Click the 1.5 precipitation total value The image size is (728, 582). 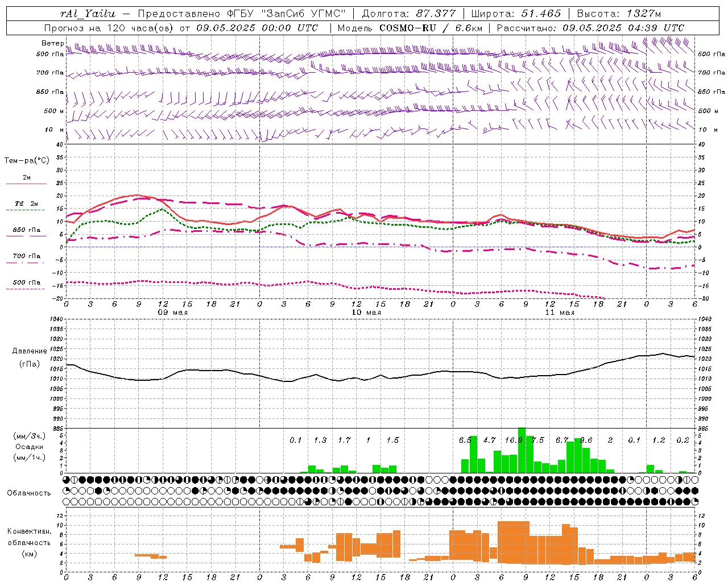pyautogui.click(x=392, y=440)
